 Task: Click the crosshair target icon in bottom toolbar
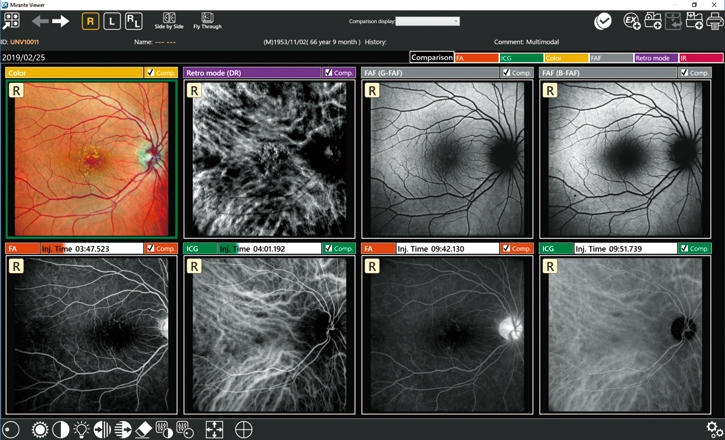243,429
